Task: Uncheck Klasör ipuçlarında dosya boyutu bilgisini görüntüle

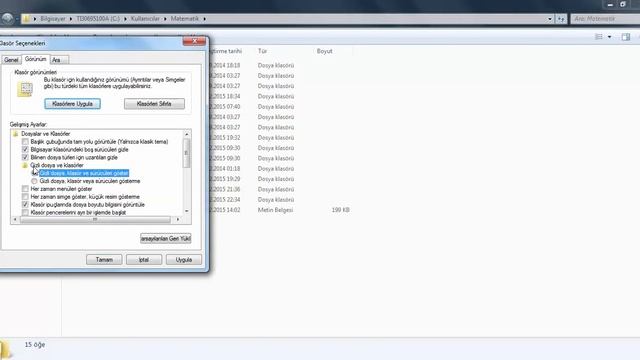Action: point(25,204)
